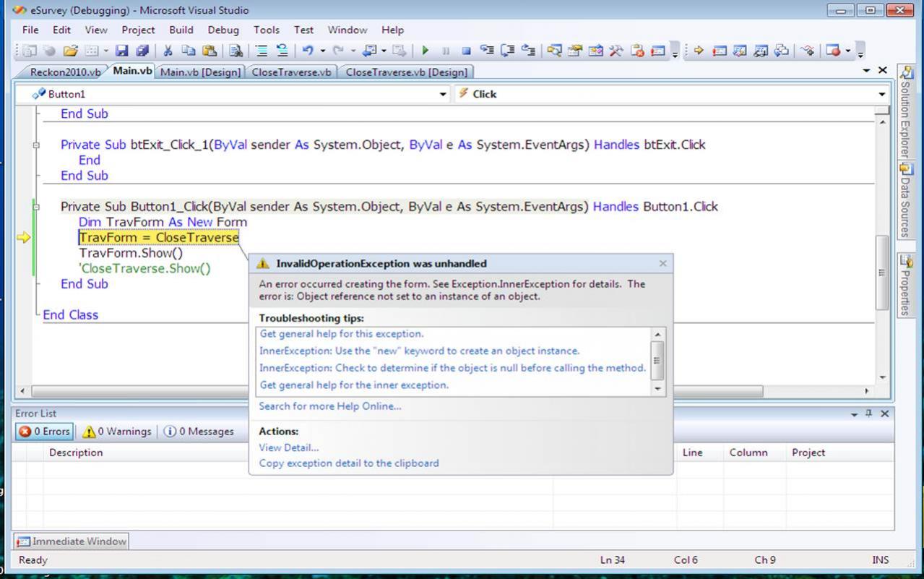The height and width of the screenshot is (579, 924).
Task: Click Check if object is null tip
Action: pyautogui.click(x=452, y=367)
